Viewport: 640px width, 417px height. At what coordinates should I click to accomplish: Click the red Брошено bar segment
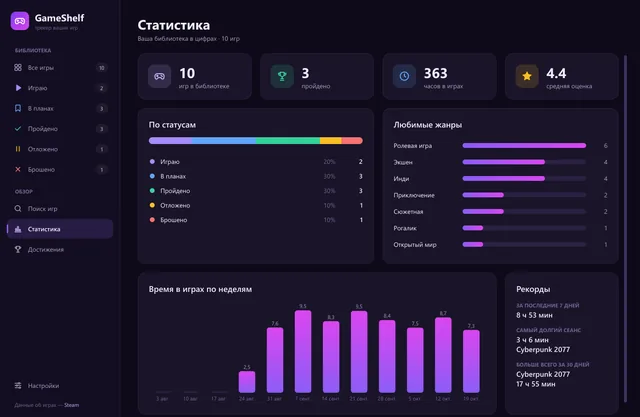click(352, 141)
